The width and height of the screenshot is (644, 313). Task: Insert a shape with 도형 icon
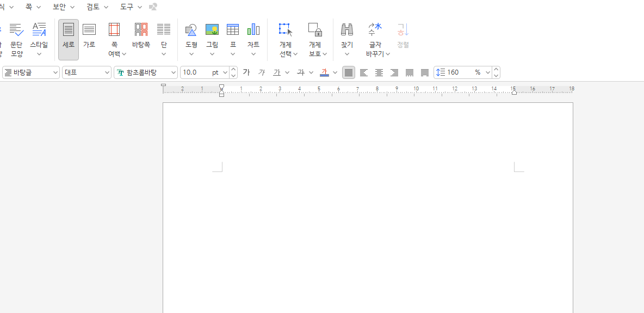pyautogui.click(x=191, y=29)
